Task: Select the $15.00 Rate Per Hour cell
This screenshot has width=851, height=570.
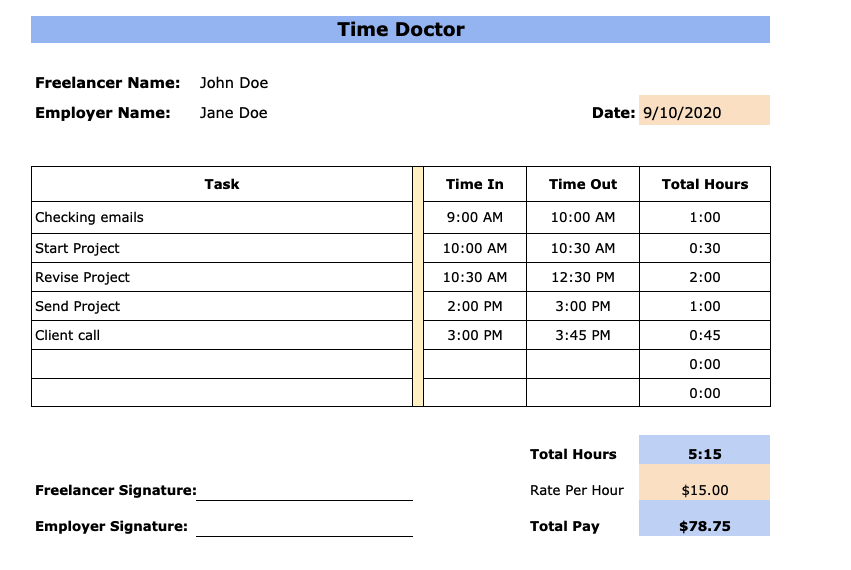Action: 705,490
